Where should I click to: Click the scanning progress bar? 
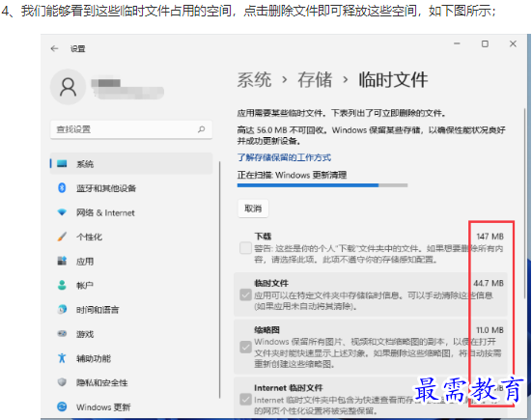322,185
